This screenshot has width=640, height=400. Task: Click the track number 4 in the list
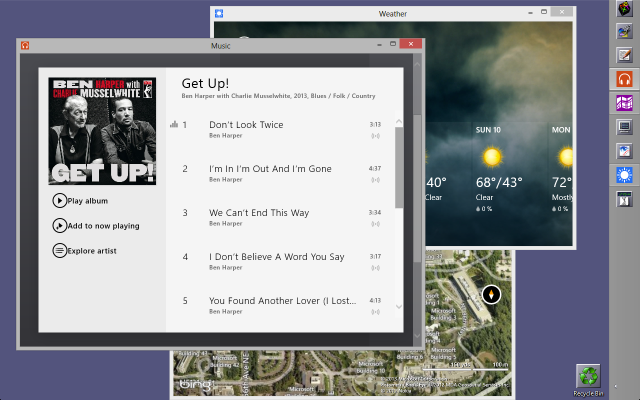pos(185,257)
